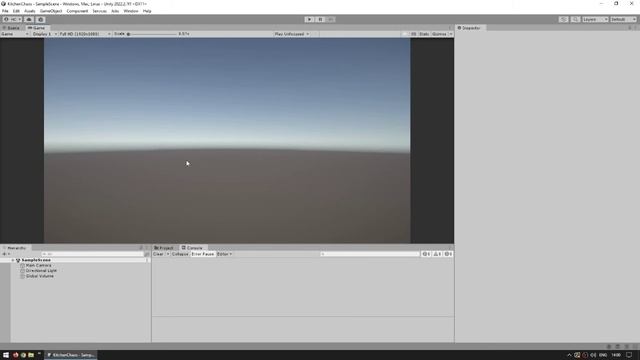The image size is (640, 360).
Task: Open the Help menu
Action: pyautogui.click(x=147, y=11)
